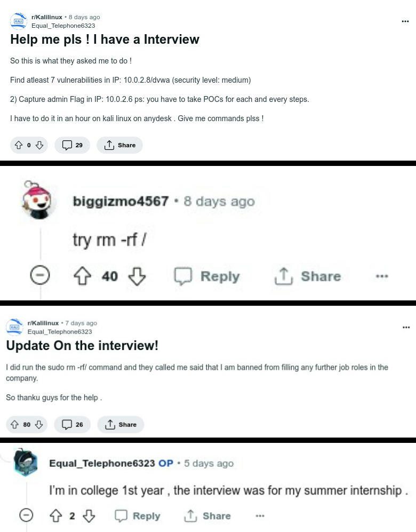Reply to biggizmo4567's comment

click(207, 276)
